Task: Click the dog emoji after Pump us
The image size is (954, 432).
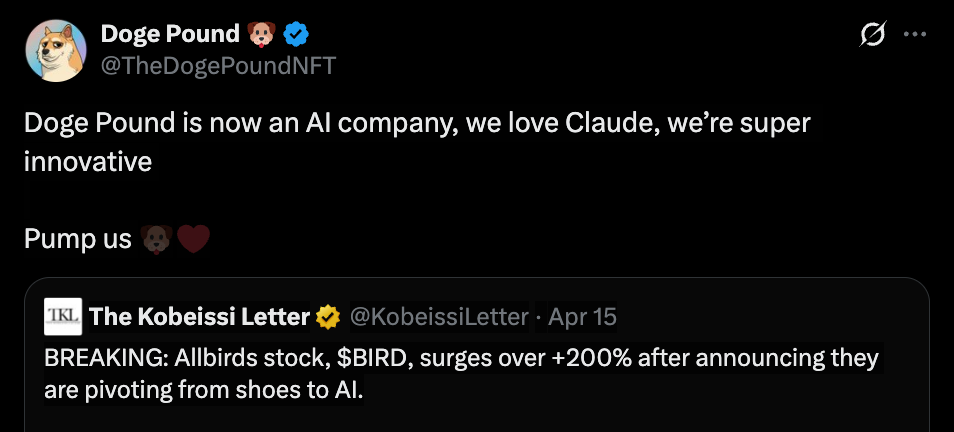Action: click(x=157, y=240)
